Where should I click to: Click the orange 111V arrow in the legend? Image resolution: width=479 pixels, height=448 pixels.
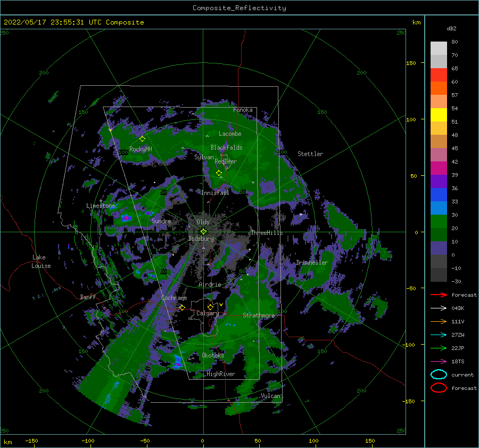click(x=439, y=321)
